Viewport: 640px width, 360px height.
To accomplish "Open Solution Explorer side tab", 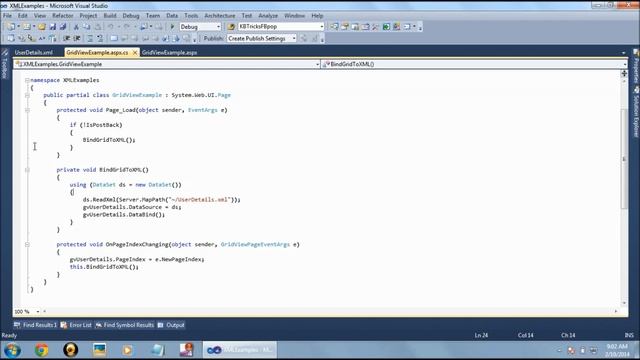I will (x=636, y=113).
